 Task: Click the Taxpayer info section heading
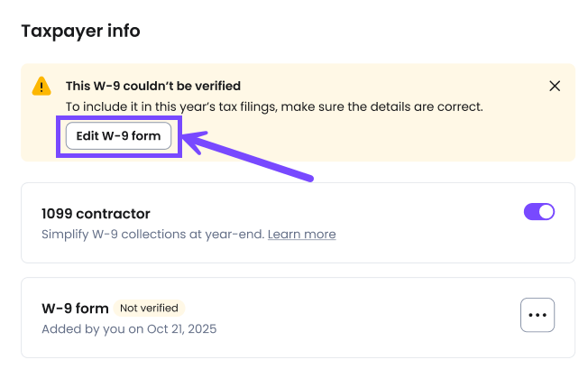(80, 32)
